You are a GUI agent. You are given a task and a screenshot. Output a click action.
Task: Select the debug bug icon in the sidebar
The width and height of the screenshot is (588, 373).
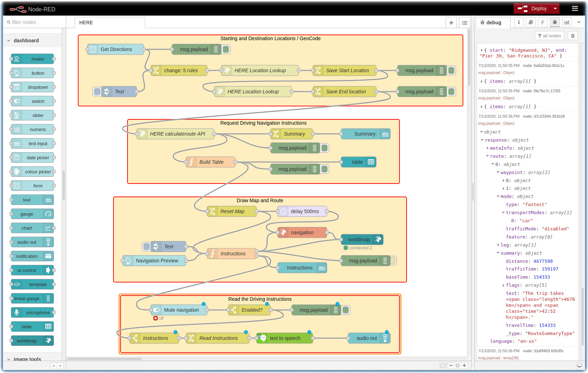555,22
